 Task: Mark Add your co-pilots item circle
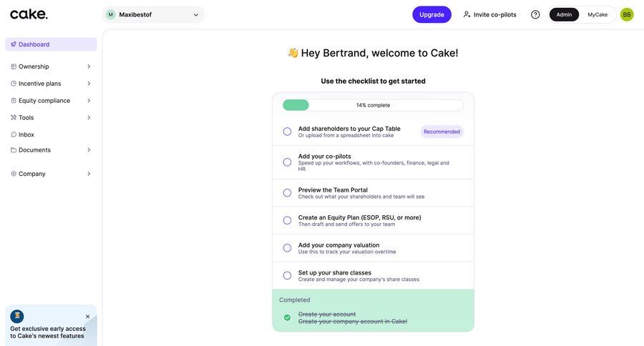pos(287,162)
